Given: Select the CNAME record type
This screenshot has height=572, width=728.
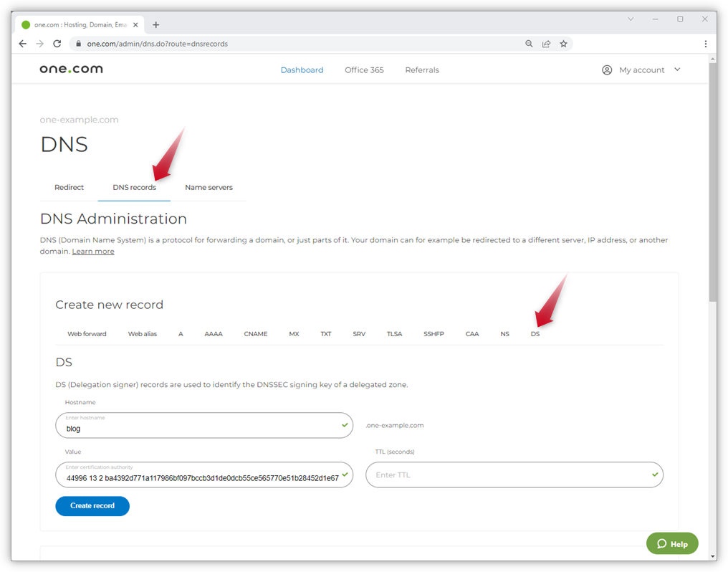Looking at the screenshot, I should click(256, 333).
